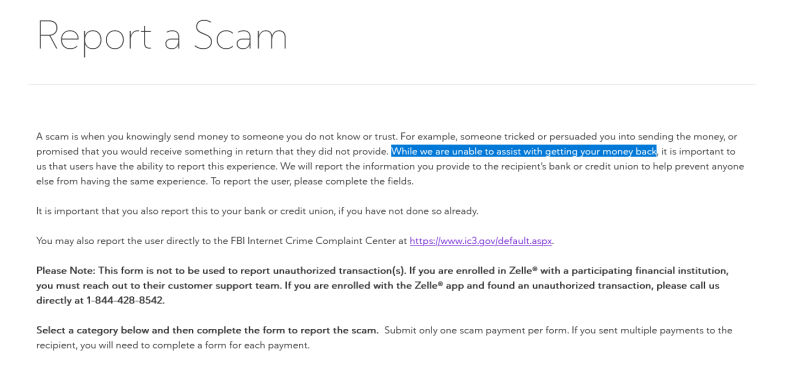This screenshot has height=366, width=800.
Task: Click the blue highlighted 'While we are unable' text
Action: pos(524,151)
